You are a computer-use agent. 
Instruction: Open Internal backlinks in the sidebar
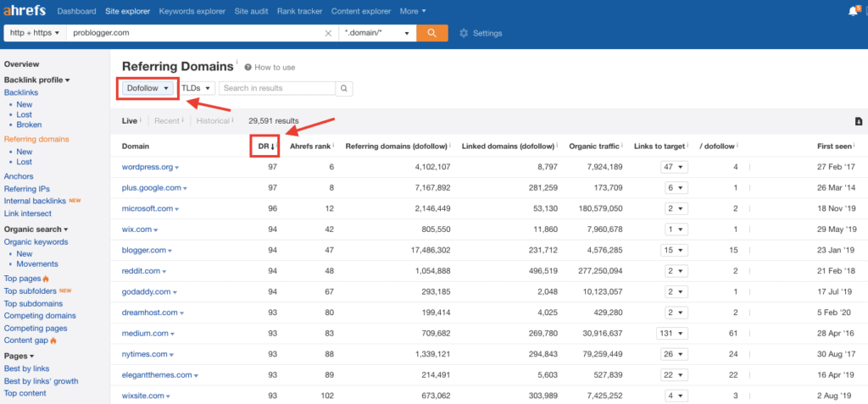pos(35,201)
